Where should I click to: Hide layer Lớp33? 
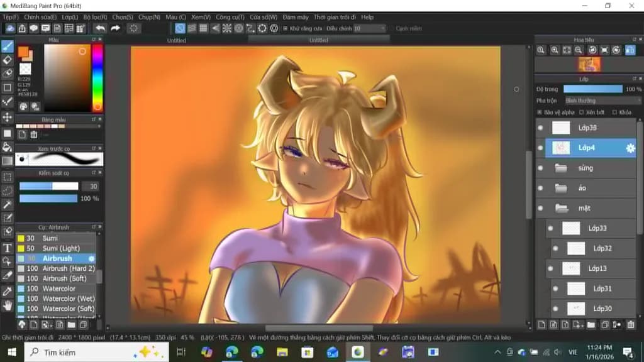(550, 228)
